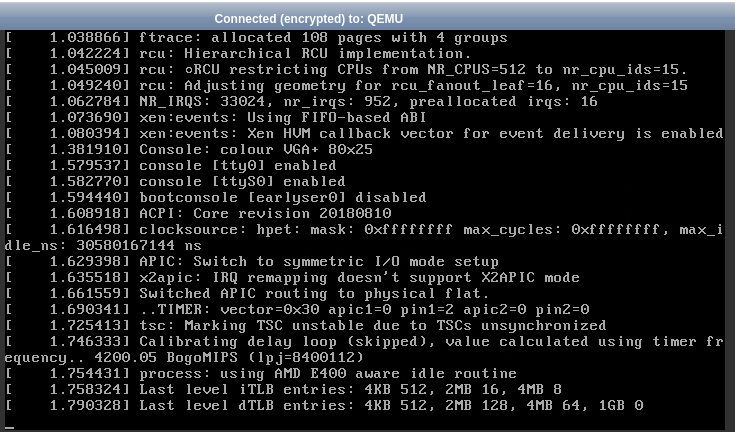Click the Xen HVM callback vector line
735x432 pixels.
tap(364, 134)
